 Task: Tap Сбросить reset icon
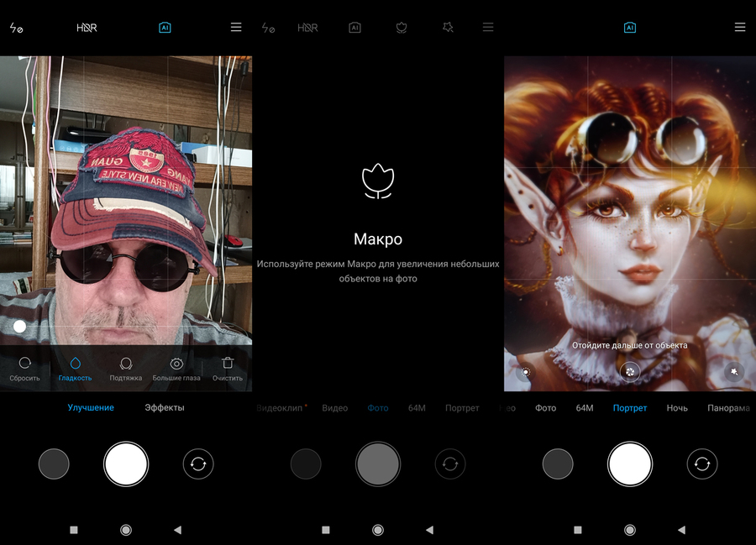[x=24, y=369]
